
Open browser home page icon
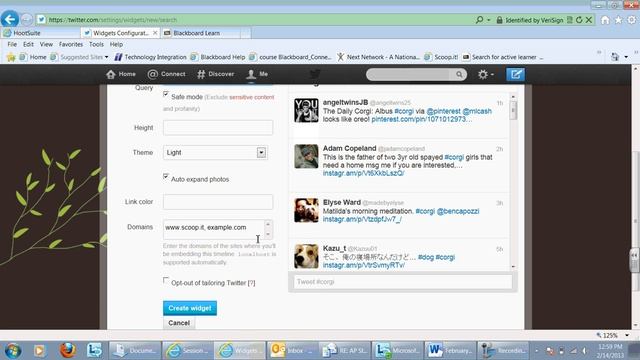(605, 20)
